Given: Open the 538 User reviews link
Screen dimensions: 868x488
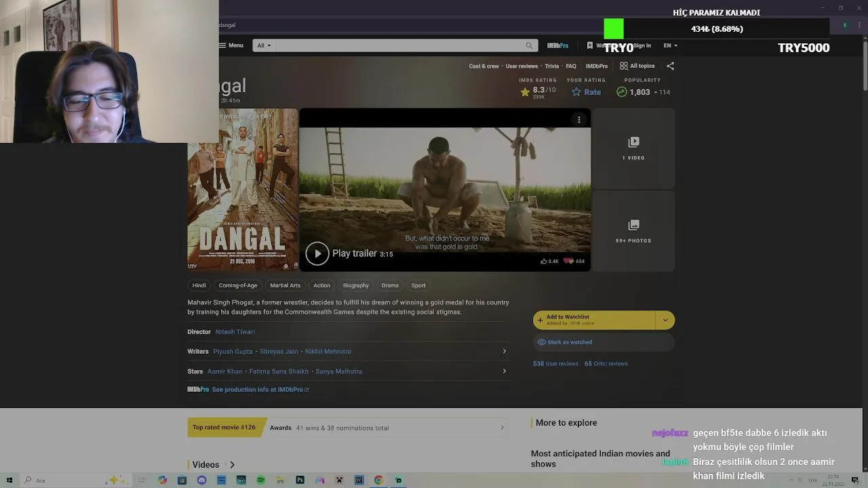Looking at the screenshot, I should click(x=555, y=363).
